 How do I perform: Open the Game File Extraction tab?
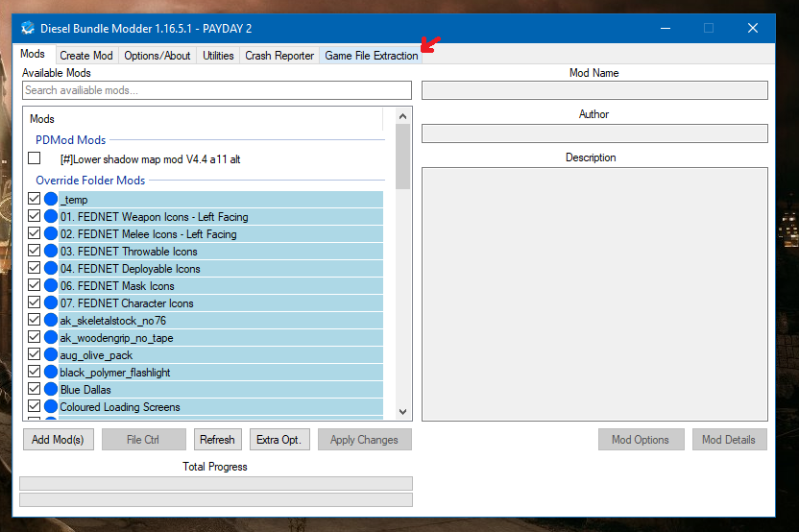point(372,56)
